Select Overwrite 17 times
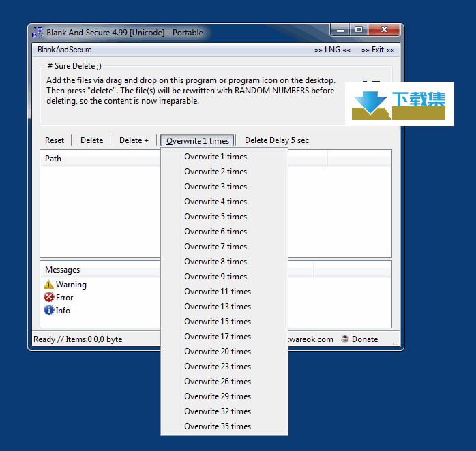 pyautogui.click(x=224, y=337)
